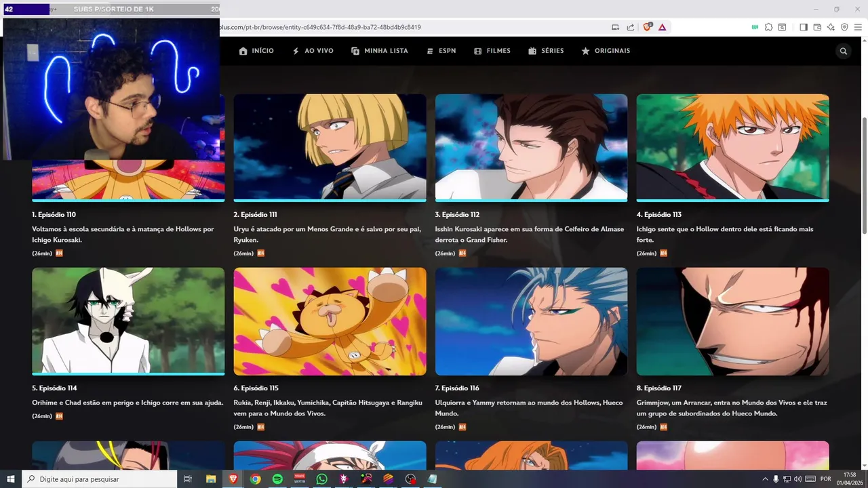Open Task View in the taskbar
This screenshot has height=488, width=868.
pos(188,479)
